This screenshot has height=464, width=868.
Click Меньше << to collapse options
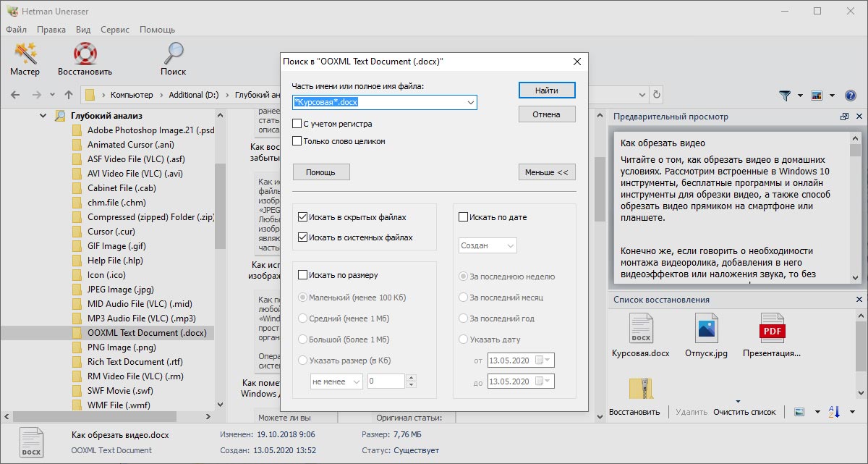[547, 172]
